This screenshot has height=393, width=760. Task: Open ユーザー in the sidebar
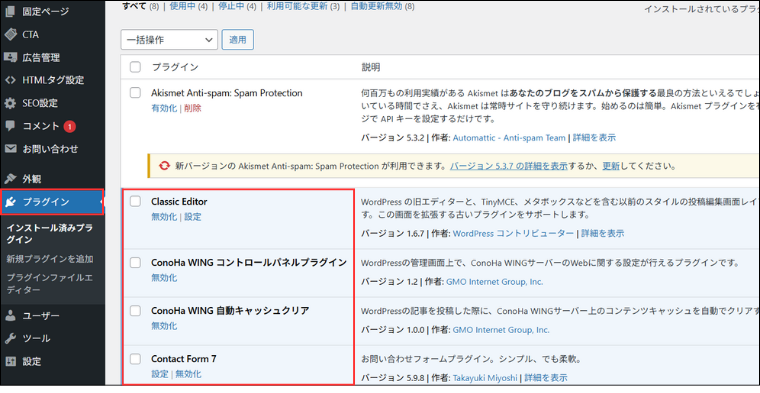tap(41, 315)
